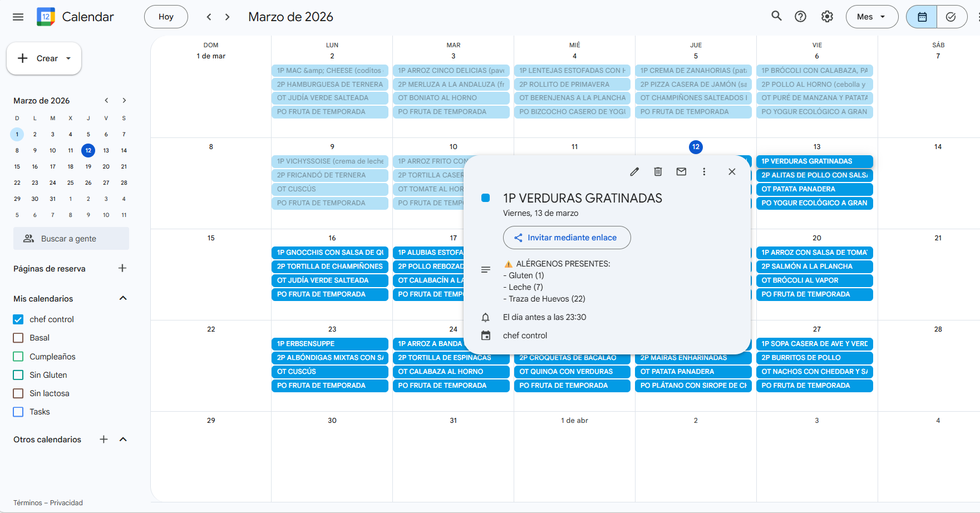The image size is (980, 513).
Task: Email event details via the envelope icon
Action: pyautogui.click(x=681, y=172)
